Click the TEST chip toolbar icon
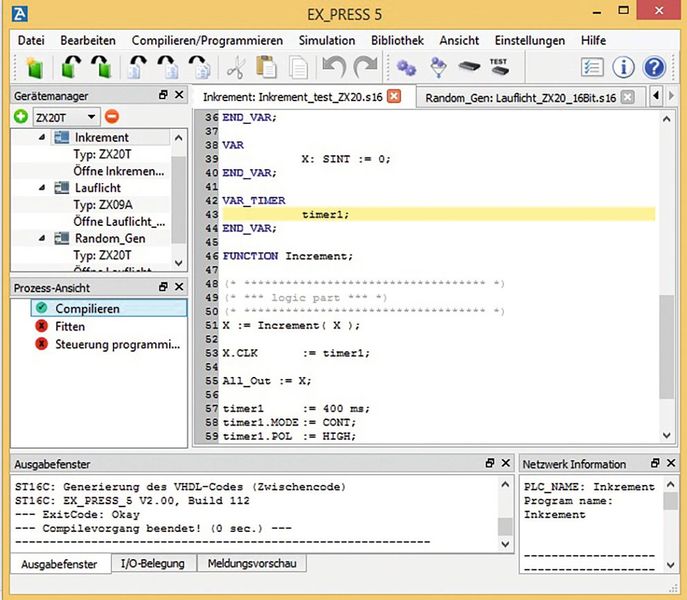 click(x=499, y=67)
